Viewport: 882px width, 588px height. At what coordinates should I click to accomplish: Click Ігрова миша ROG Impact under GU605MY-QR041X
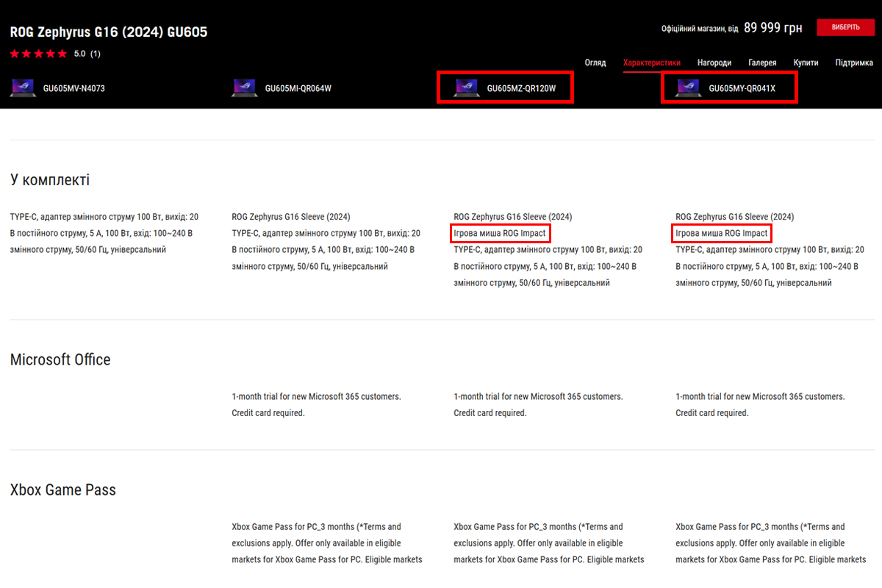(722, 233)
